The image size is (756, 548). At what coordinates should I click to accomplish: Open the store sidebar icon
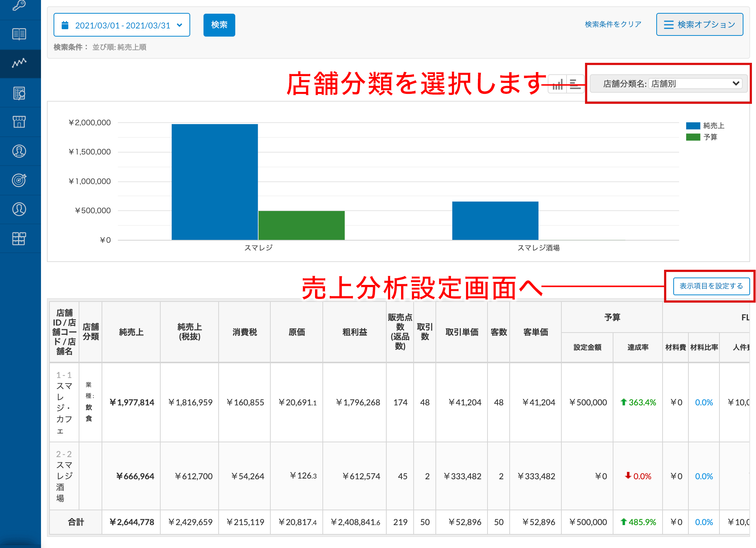click(x=19, y=122)
